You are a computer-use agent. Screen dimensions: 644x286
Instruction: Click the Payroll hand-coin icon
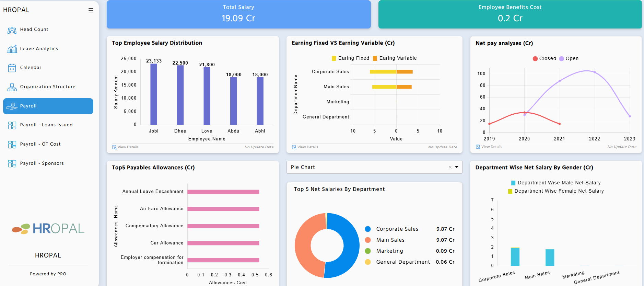(12, 106)
